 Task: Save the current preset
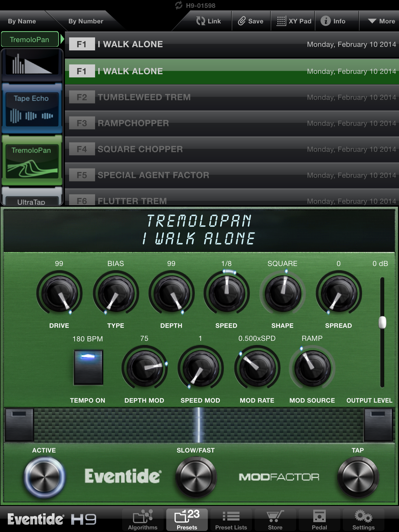pyautogui.click(x=251, y=21)
